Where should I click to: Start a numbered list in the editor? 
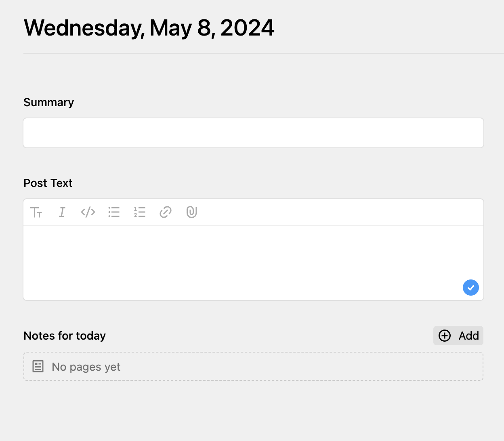pos(140,212)
